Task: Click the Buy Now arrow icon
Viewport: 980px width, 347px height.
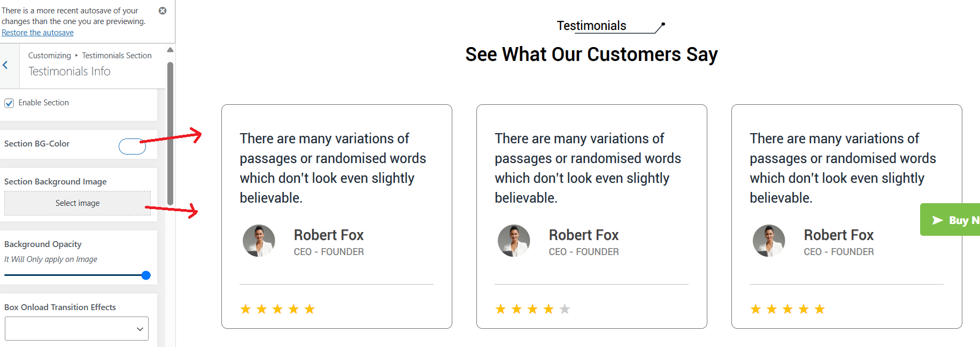Action: click(x=937, y=220)
